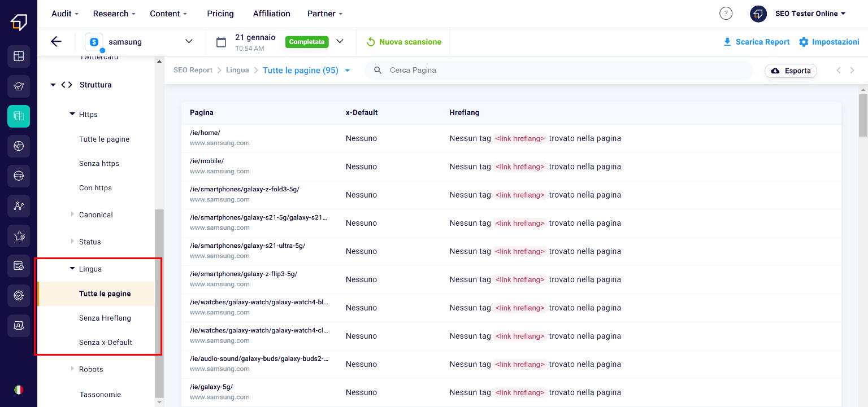The height and width of the screenshot is (407, 868).
Task: Open the scan date chevron next to Completata
Action: coord(340,42)
